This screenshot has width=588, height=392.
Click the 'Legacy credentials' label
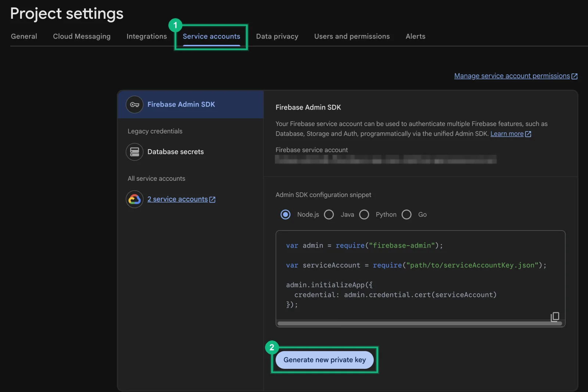[x=155, y=131]
